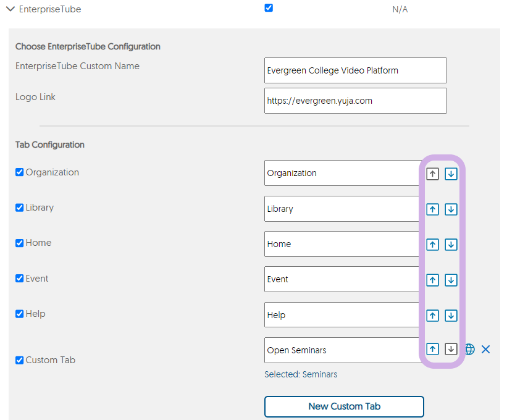The width and height of the screenshot is (507, 420).
Task: Move the Event tab up
Action: [x=432, y=280]
